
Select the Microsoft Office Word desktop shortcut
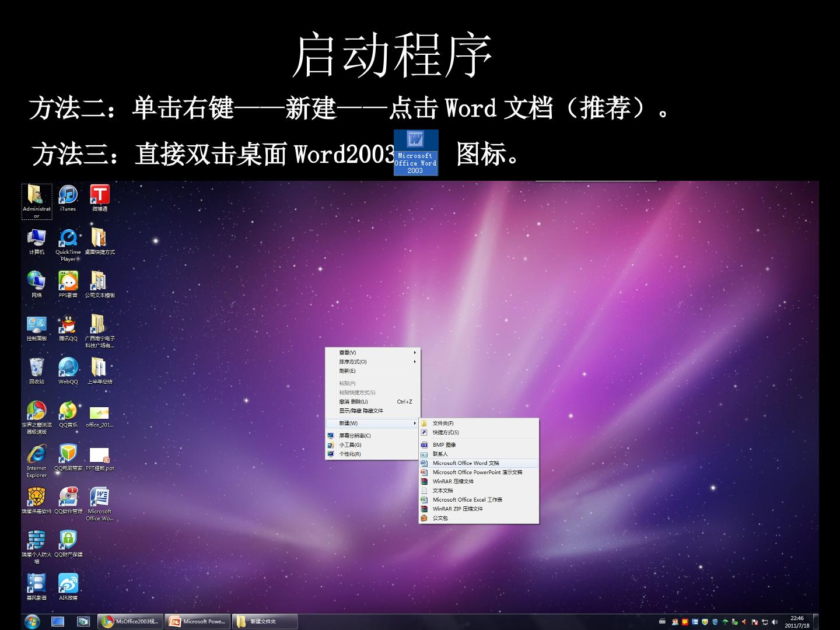100,504
